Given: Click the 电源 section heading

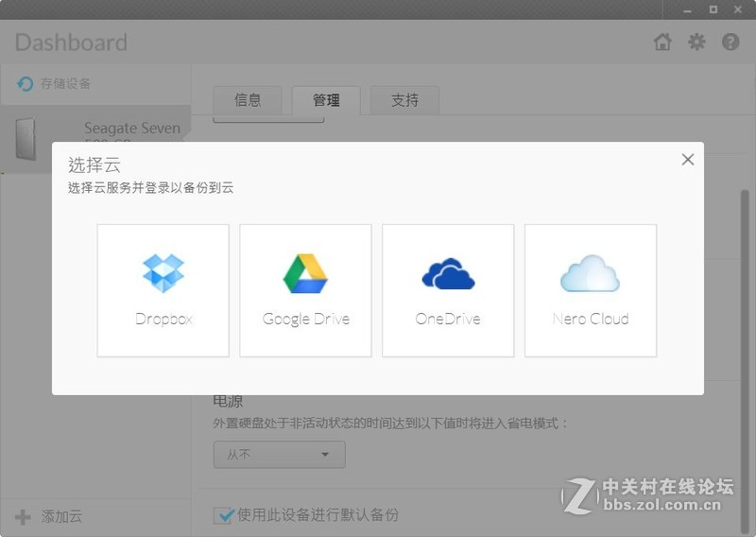Looking at the screenshot, I should [228, 401].
